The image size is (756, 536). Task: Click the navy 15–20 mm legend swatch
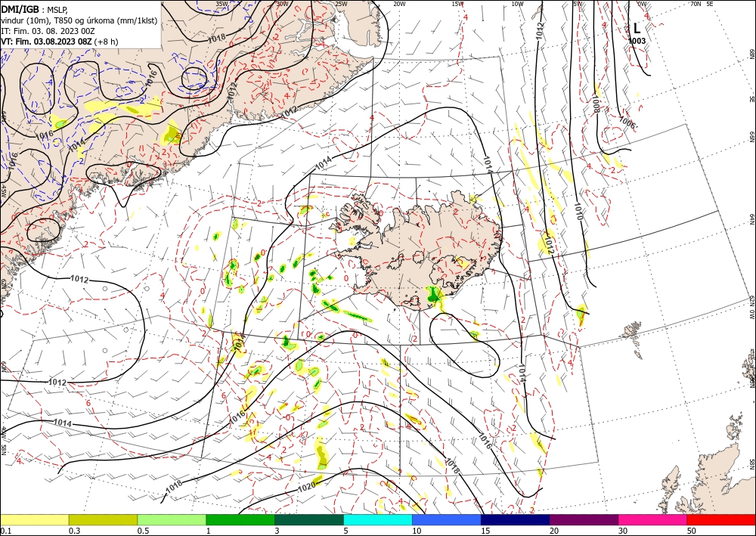coord(516,519)
